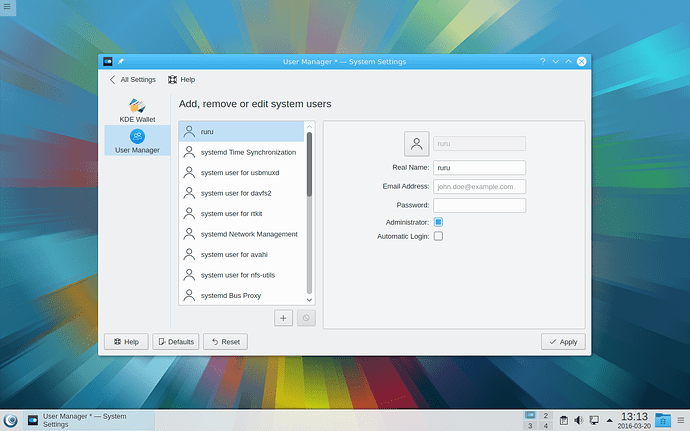Expand hidden system tray icons arrow
Viewport: 690px width, 431px height.
609,420
